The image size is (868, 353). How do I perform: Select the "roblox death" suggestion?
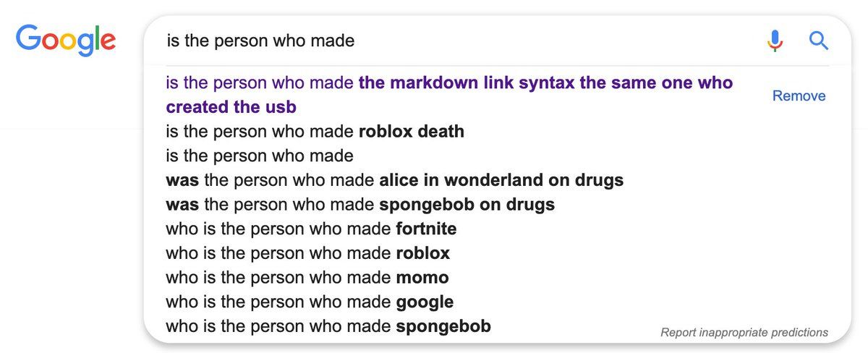tap(315, 132)
